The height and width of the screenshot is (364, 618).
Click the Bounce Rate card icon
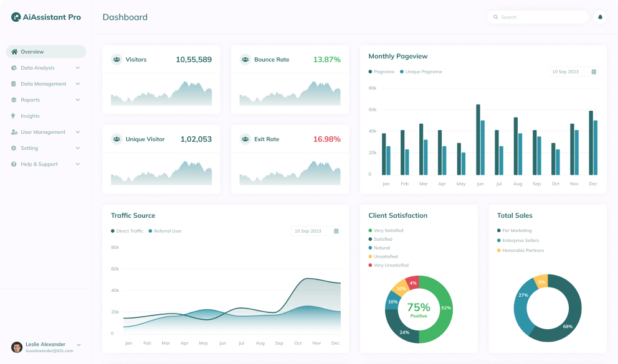245,59
